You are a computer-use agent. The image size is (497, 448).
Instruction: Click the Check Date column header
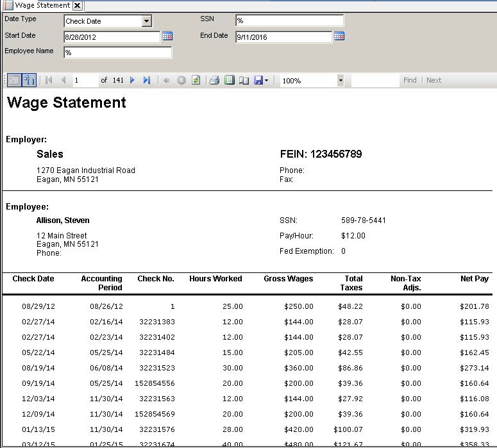(33, 279)
